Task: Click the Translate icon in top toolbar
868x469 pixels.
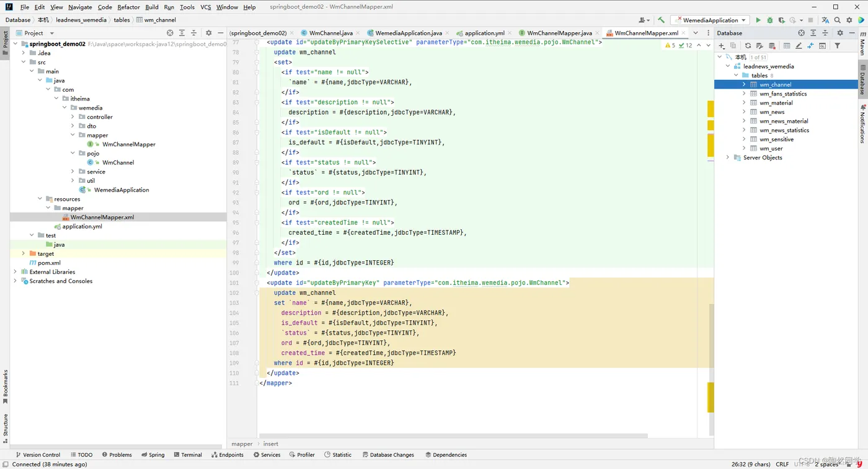Action: click(825, 20)
